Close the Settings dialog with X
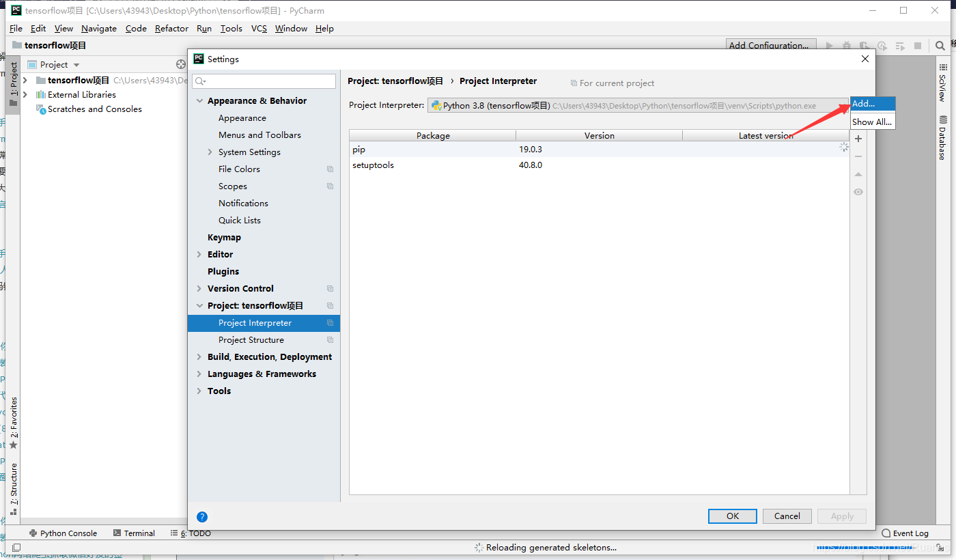 click(865, 59)
